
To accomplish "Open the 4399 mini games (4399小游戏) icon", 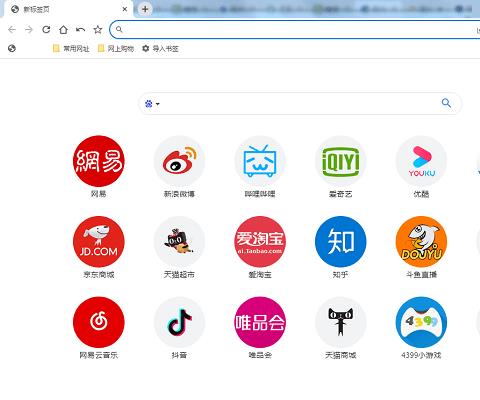I will 421,322.
